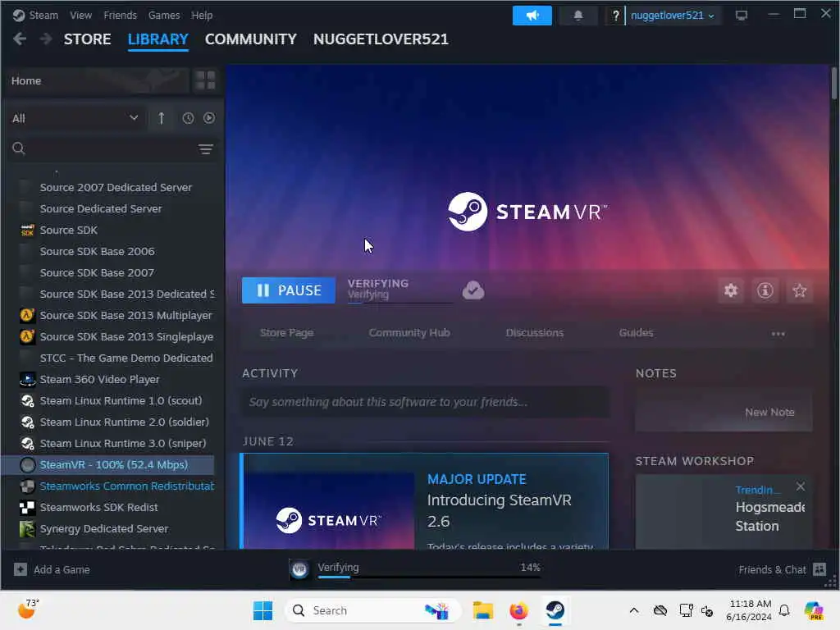The width and height of the screenshot is (840, 630).
Task: Open the Friends menu
Action: 120,15
